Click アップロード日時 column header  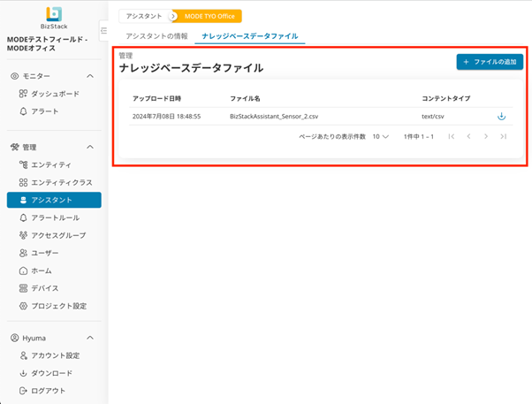pyautogui.click(x=156, y=98)
